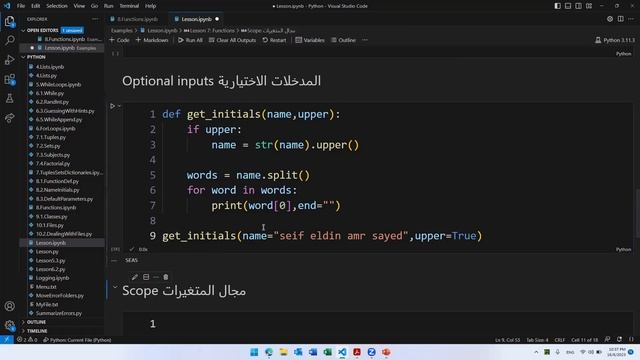The height and width of the screenshot is (360, 640).
Task: Run the get_initials code cell
Action: pyautogui.click(x=113, y=106)
